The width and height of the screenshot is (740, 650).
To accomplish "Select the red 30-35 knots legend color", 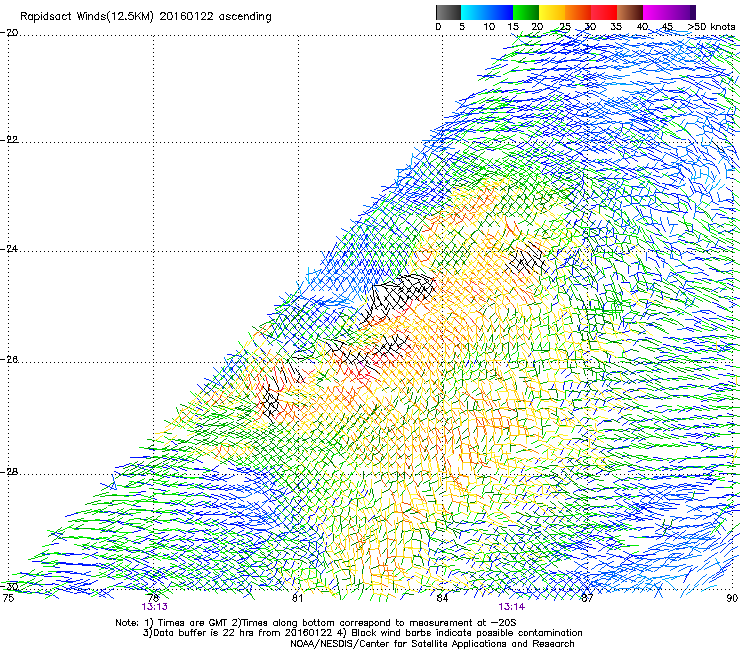I will [604, 12].
